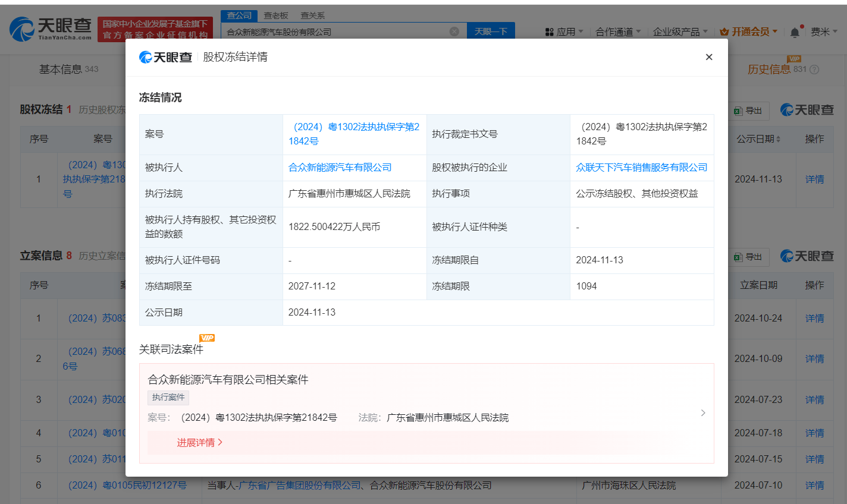Clear the search box text
This screenshot has height=504, width=847.
coord(454,31)
